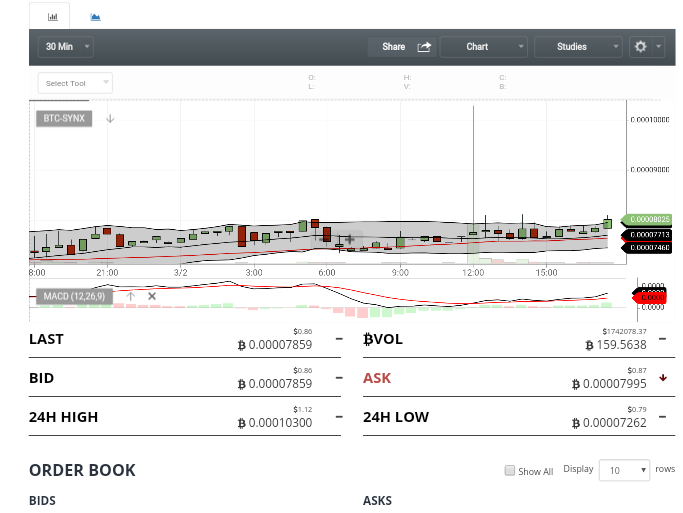Open the Select Tool drawing dropdown

[75, 83]
